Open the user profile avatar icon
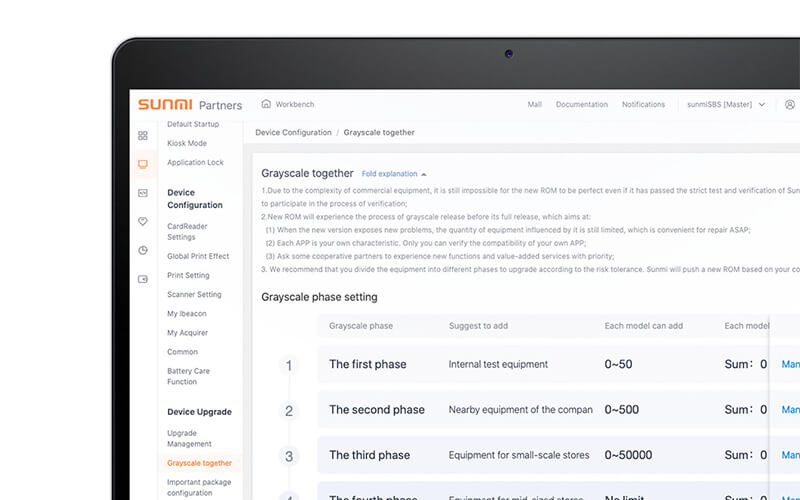Viewport: 800px width, 500px height. pos(790,104)
